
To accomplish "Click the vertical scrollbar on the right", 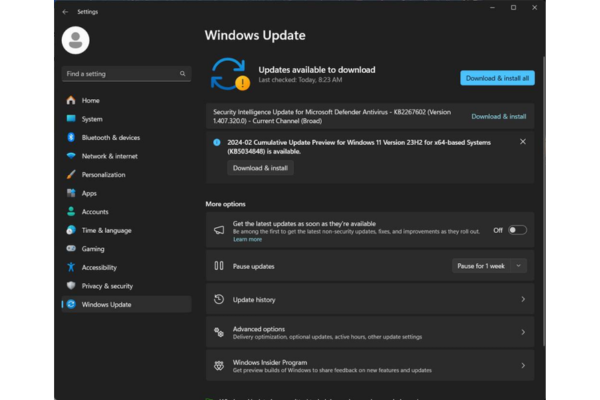I will (x=544, y=201).
